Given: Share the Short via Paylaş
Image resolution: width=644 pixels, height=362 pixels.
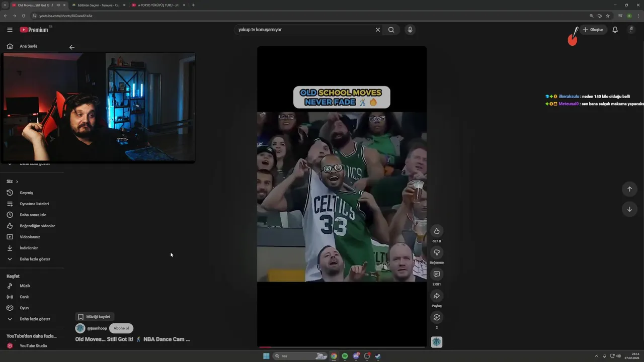Looking at the screenshot, I should click(x=437, y=296).
